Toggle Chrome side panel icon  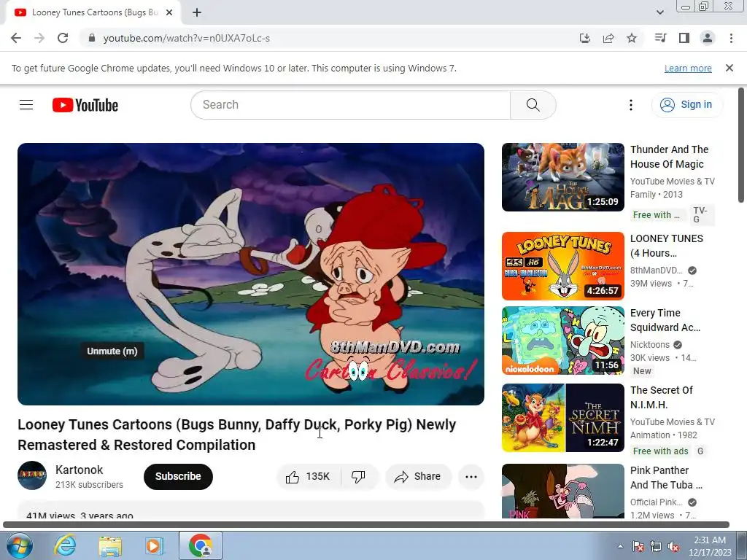684,38
